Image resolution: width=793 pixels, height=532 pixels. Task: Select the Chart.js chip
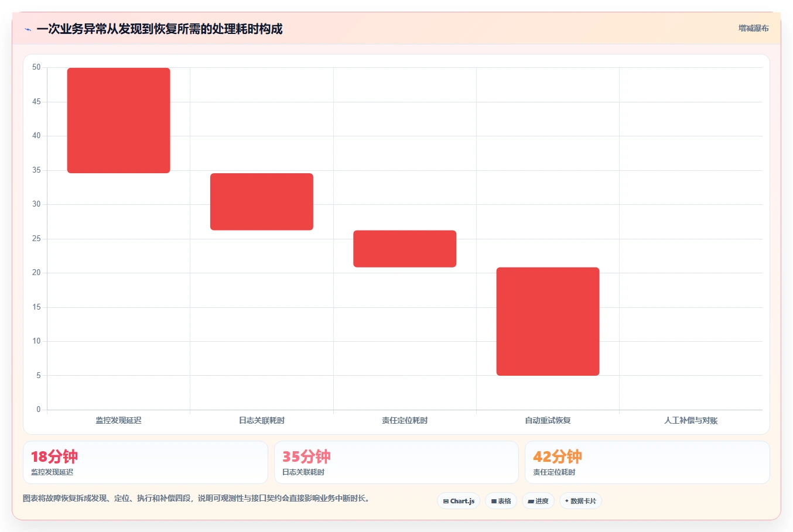[459, 501]
